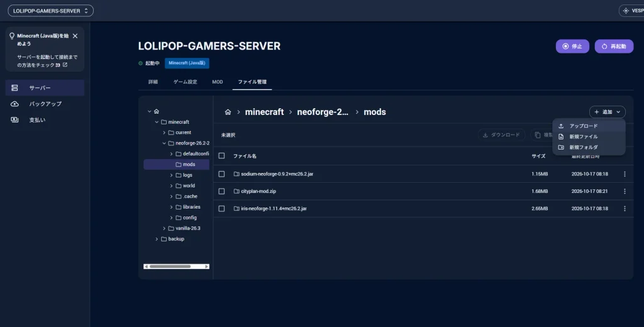This screenshot has width=644, height=327.
Task: Select the libraries folder in tree
Action: coord(191,207)
